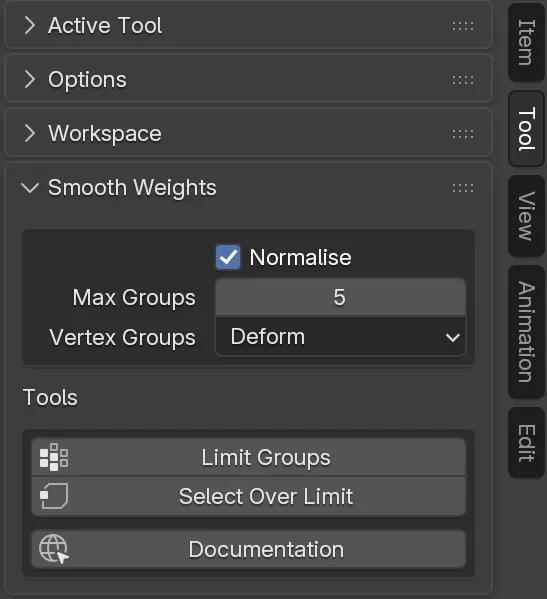Click the Vertex Groups label
The height and width of the screenshot is (599, 547).
pos(123,337)
